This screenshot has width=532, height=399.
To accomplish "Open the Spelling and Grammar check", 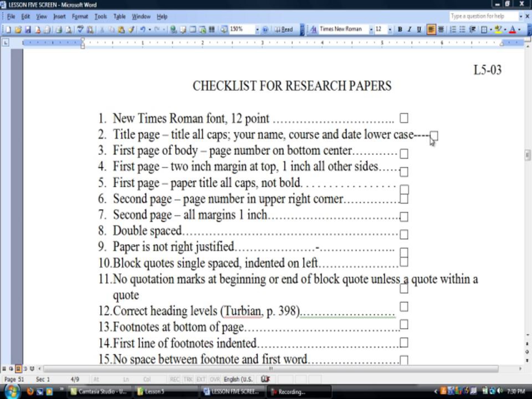I will click(x=80, y=29).
